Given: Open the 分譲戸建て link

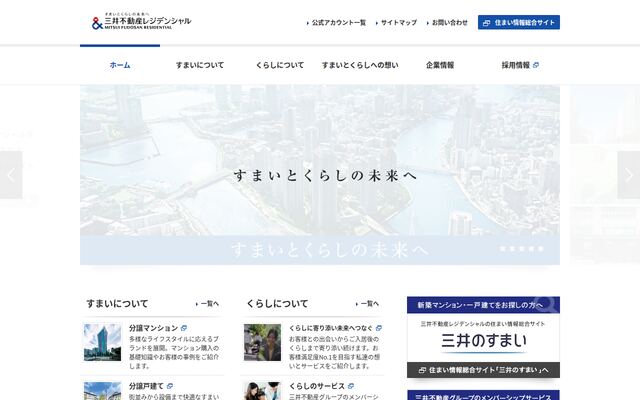Looking at the screenshot, I should coord(146,386).
